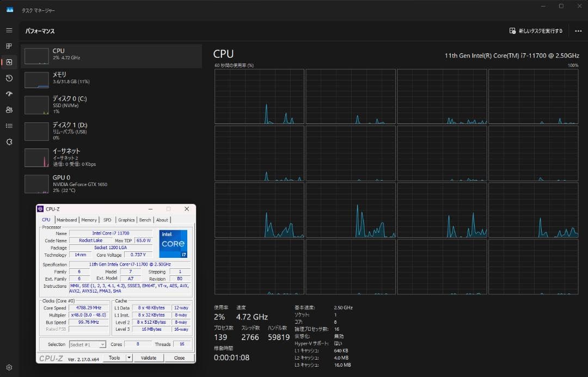
Task: Open the Processes view in Task Manager sidebar
Action: (9, 46)
